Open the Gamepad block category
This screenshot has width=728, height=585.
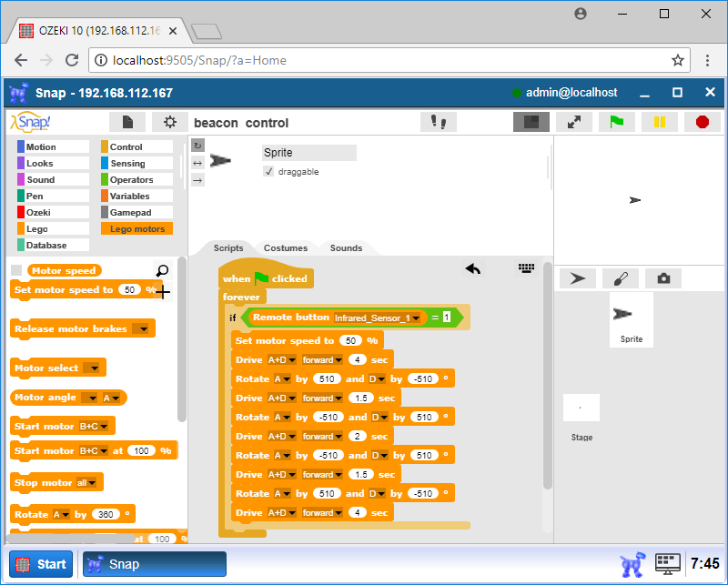coord(137,212)
